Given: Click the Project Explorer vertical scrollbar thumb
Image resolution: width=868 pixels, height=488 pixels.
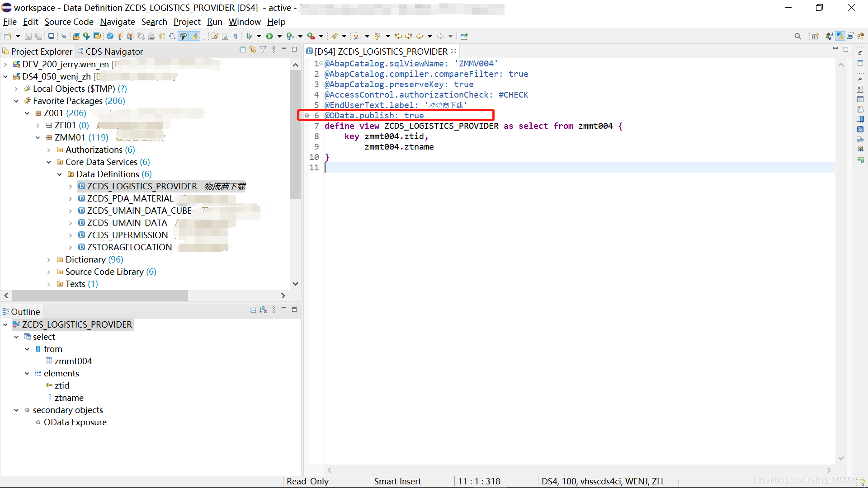Looking at the screenshot, I should point(295,134).
